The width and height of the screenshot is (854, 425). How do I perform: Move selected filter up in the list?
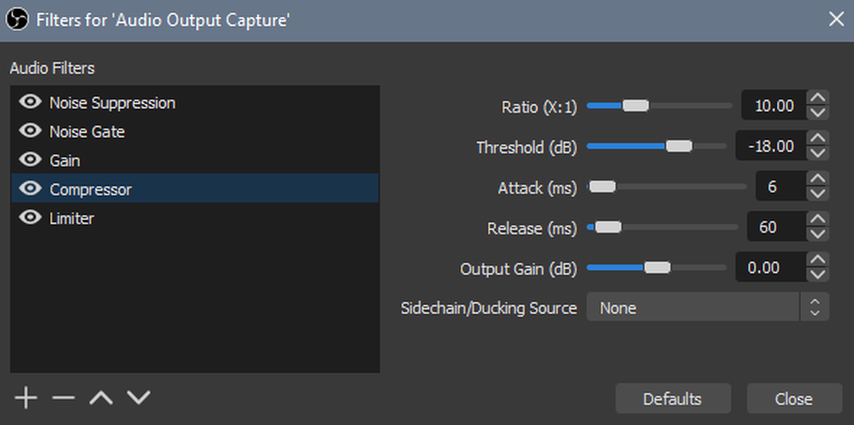click(101, 398)
